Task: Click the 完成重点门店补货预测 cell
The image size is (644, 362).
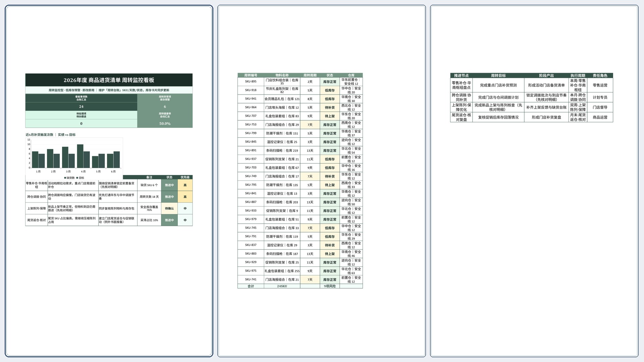Action: [x=498, y=85]
